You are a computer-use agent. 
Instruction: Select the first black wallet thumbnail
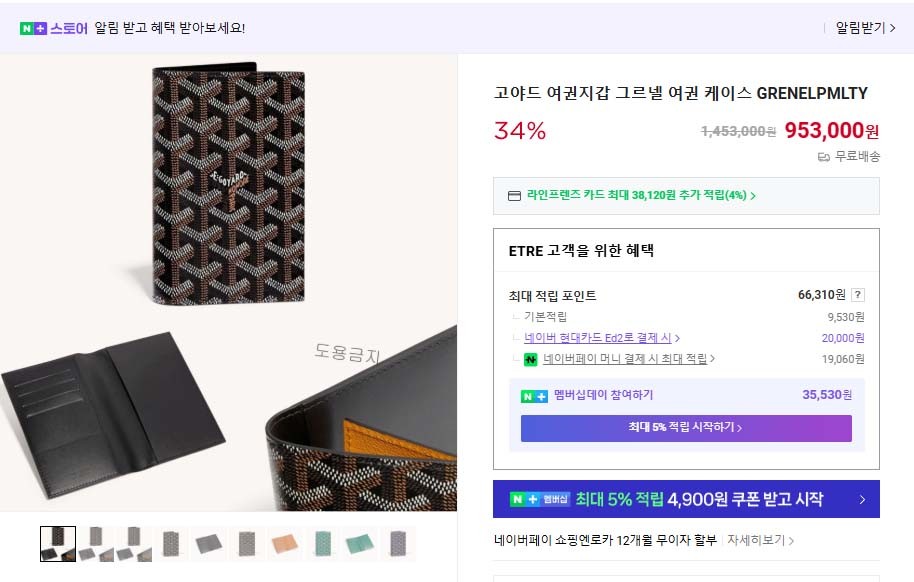point(58,544)
